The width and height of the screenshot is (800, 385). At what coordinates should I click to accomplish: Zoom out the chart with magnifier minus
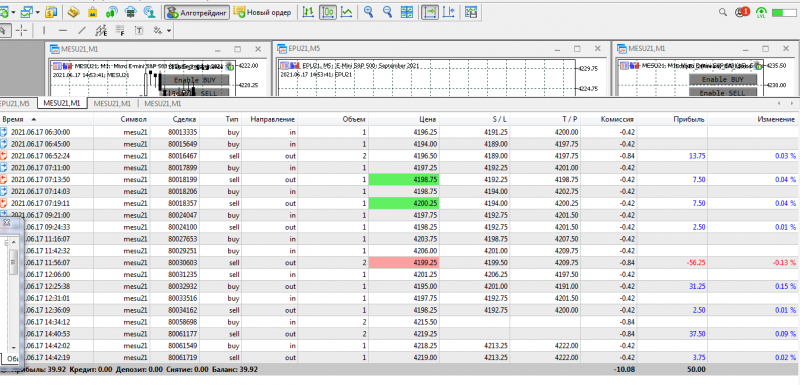(x=388, y=12)
